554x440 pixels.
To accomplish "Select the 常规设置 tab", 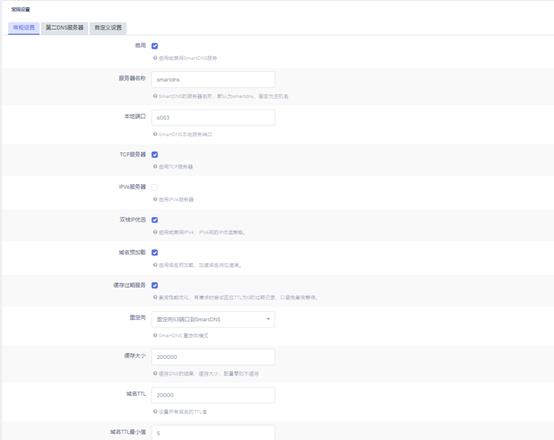I will click(x=24, y=28).
